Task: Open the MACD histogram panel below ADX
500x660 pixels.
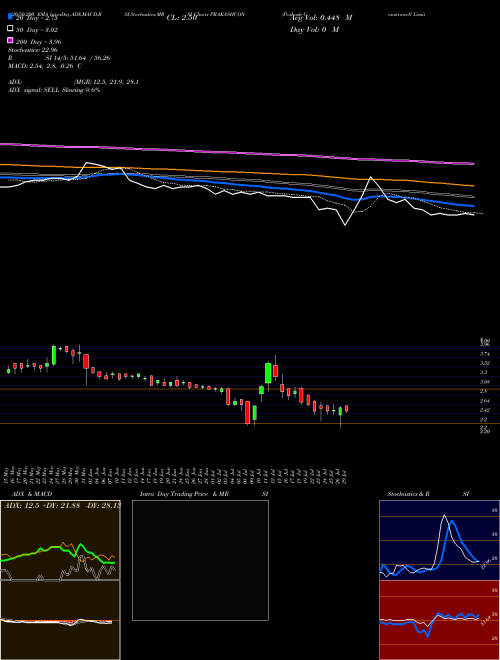Action: pyautogui.click(x=60, y=620)
